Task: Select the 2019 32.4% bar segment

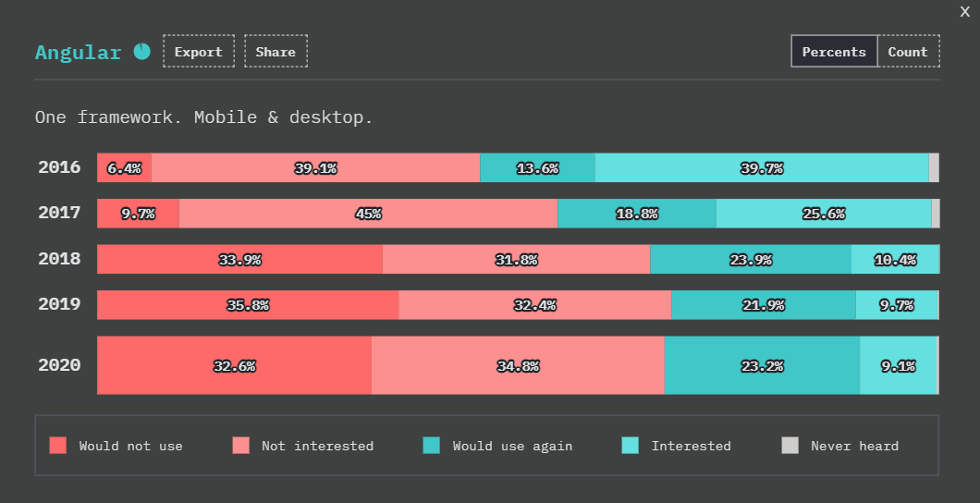Action: click(x=535, y=305)
